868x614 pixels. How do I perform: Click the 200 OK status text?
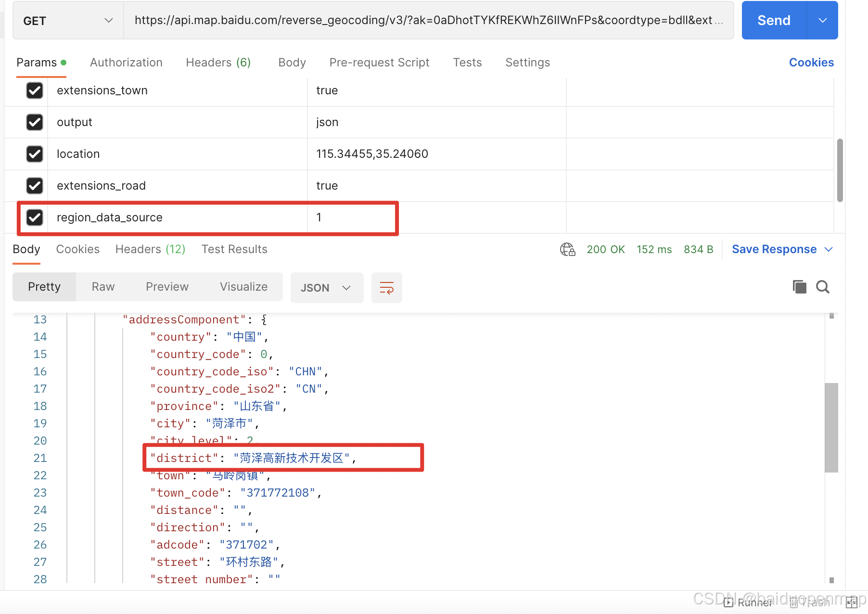[x=606, y=249]
